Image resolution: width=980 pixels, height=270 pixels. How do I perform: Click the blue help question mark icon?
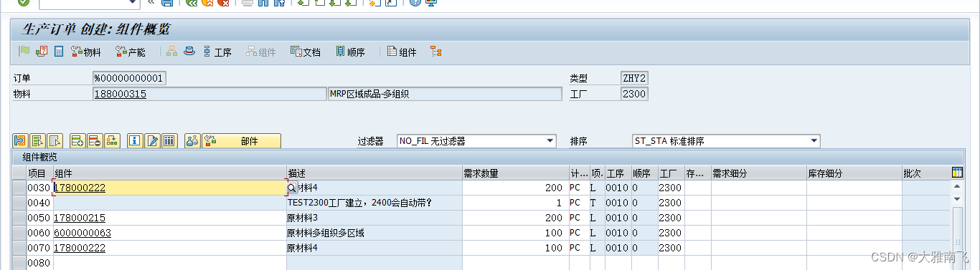point(415,3)
